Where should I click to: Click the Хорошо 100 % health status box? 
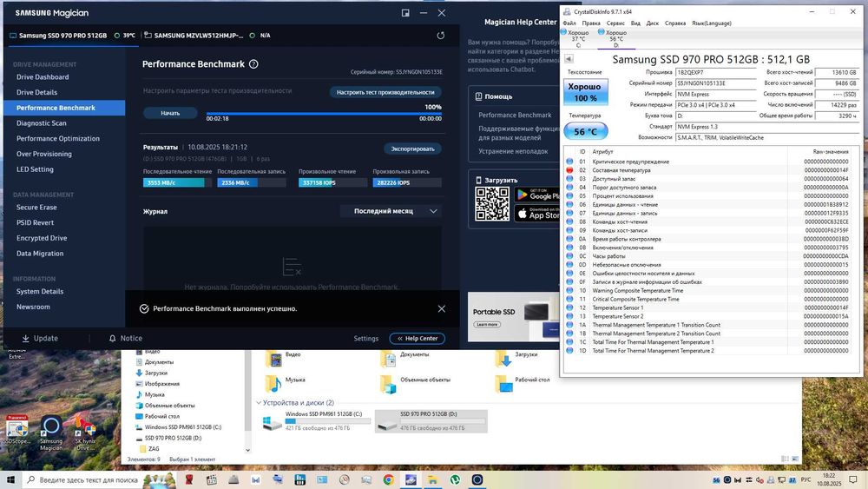(x=586, y=92)
